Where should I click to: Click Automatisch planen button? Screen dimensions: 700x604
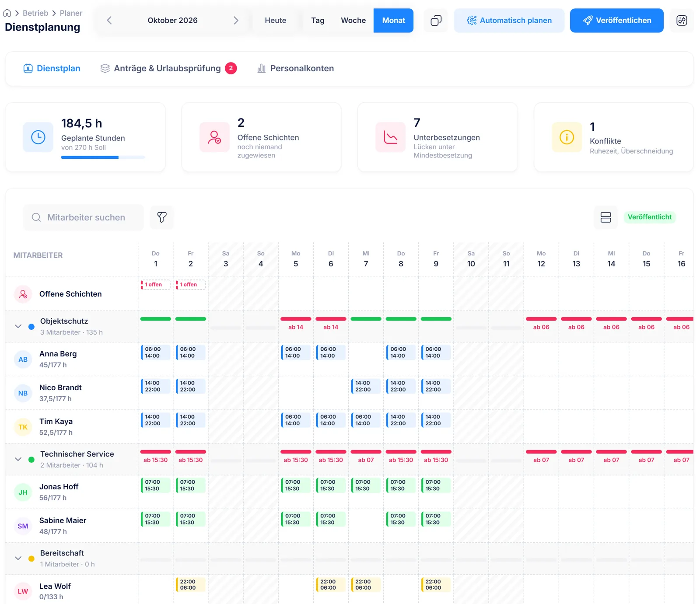pos(509,21)
